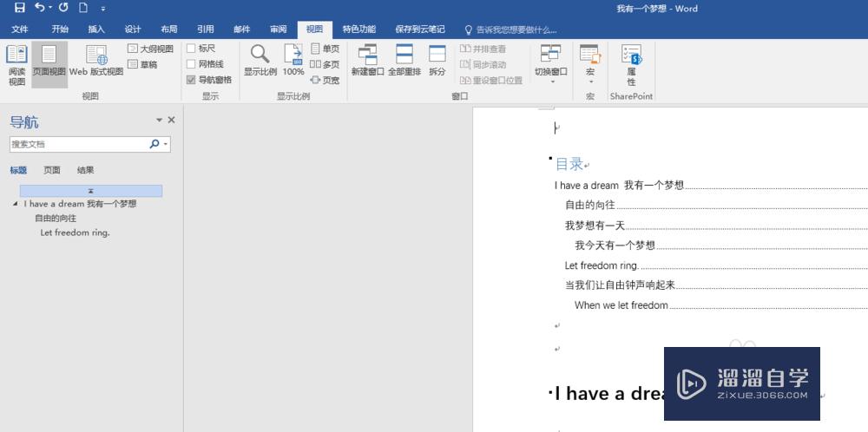Click TOC entry 当我们让自由钟声响起来
The height and width of the screenshot is (432, 868).
pos(620,285)
